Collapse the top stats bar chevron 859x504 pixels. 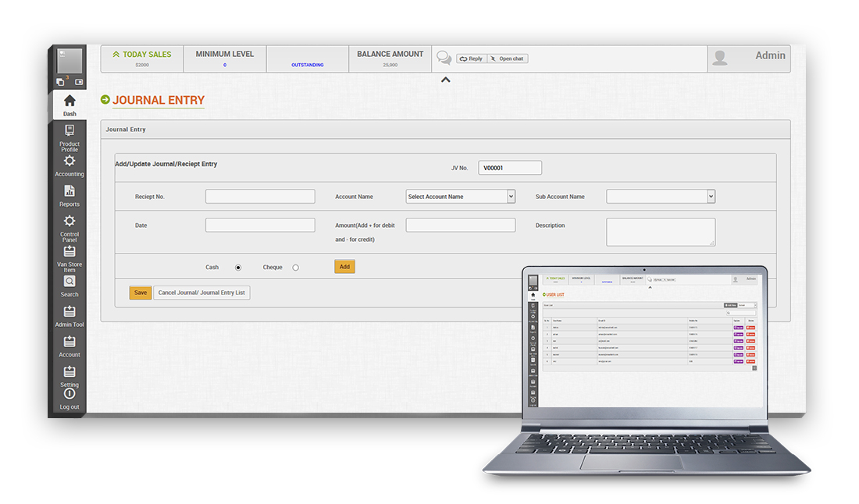pos(445,80)
